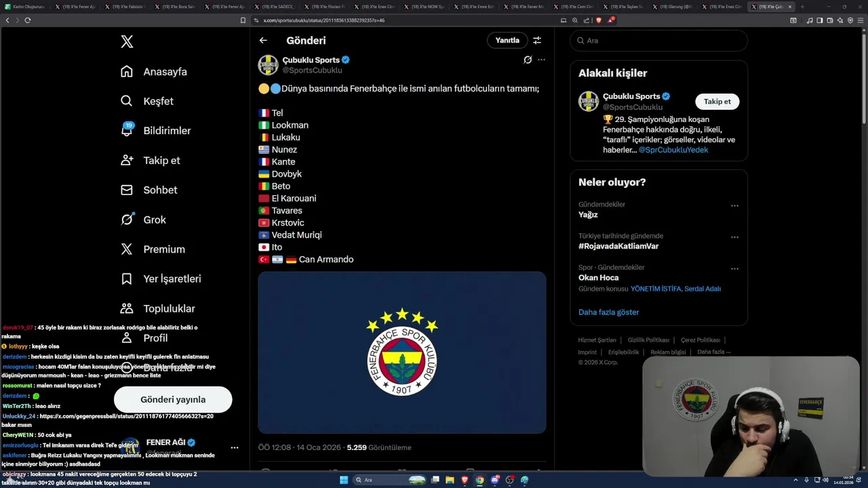Click Takip et button for Çubuklu Sports

tap(717, 102)
